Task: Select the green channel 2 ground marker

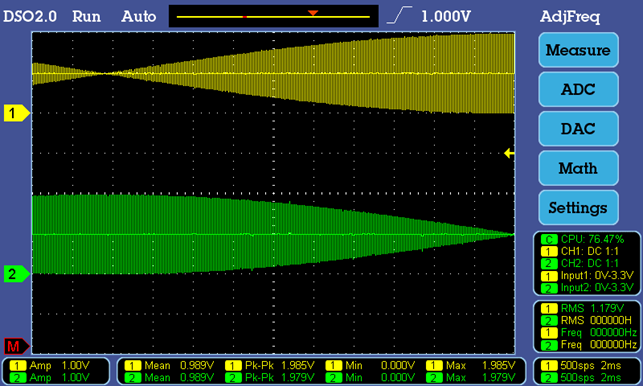Action: [16, 274]
